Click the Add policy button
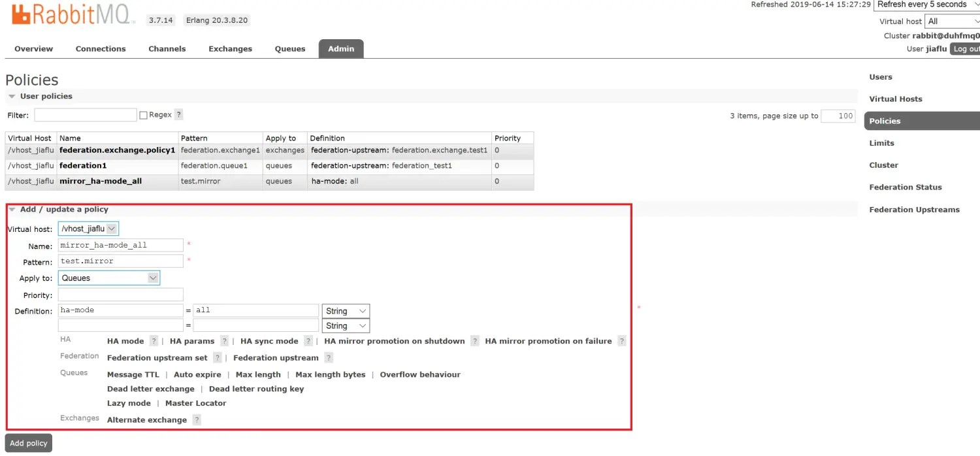This screenshot has height=456, width=980. point(29,443)
